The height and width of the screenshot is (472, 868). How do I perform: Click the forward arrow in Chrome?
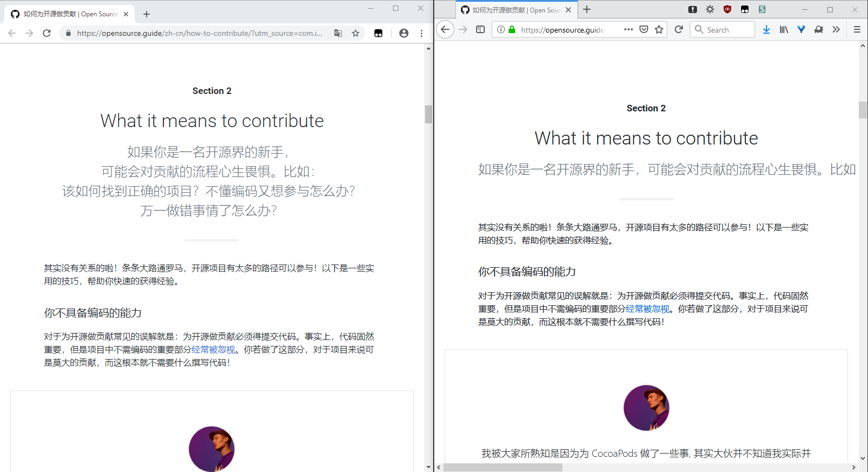tap(29, 33)
